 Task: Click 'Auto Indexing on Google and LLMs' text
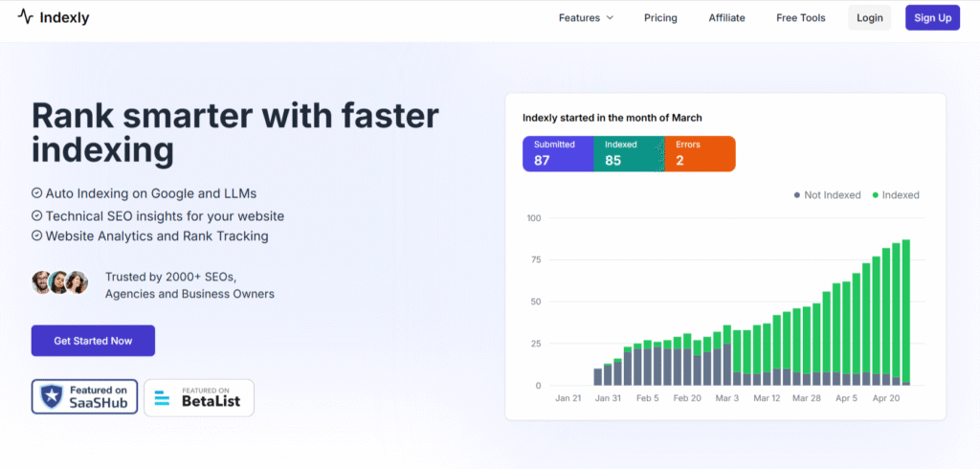click(151, 193)
